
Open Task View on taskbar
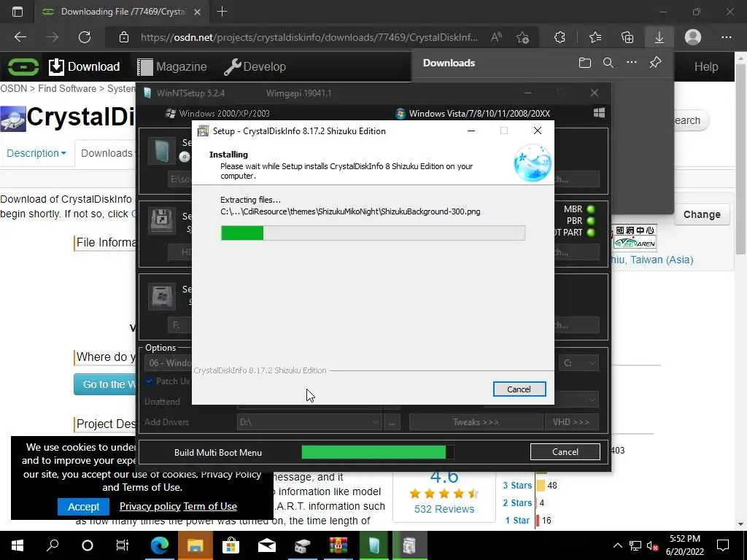123,545
